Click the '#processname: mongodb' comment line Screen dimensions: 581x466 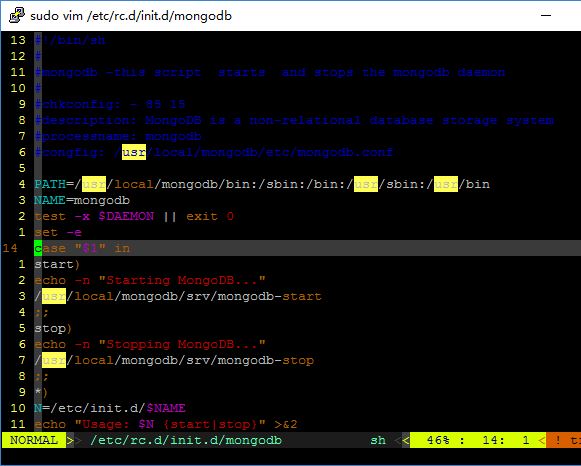[118, 136]
